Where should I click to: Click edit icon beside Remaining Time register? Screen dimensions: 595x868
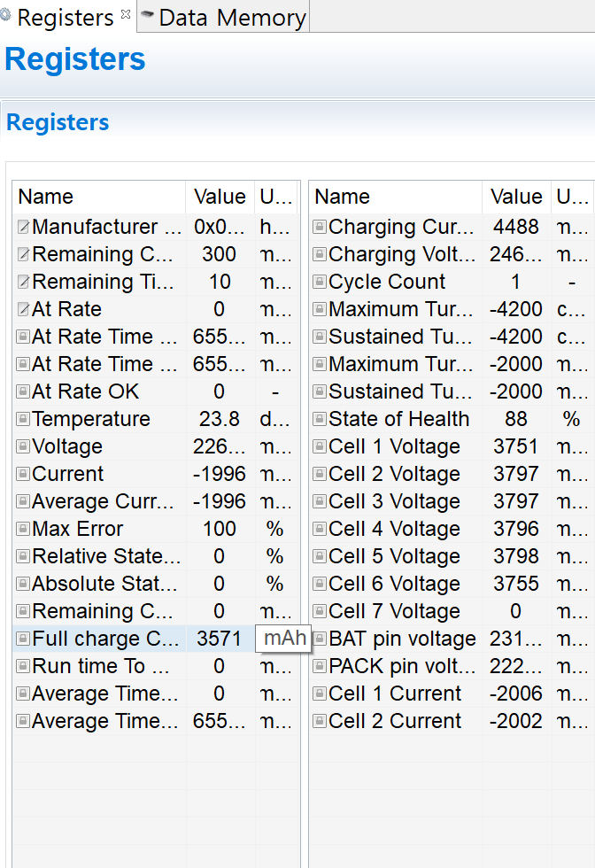23,283
